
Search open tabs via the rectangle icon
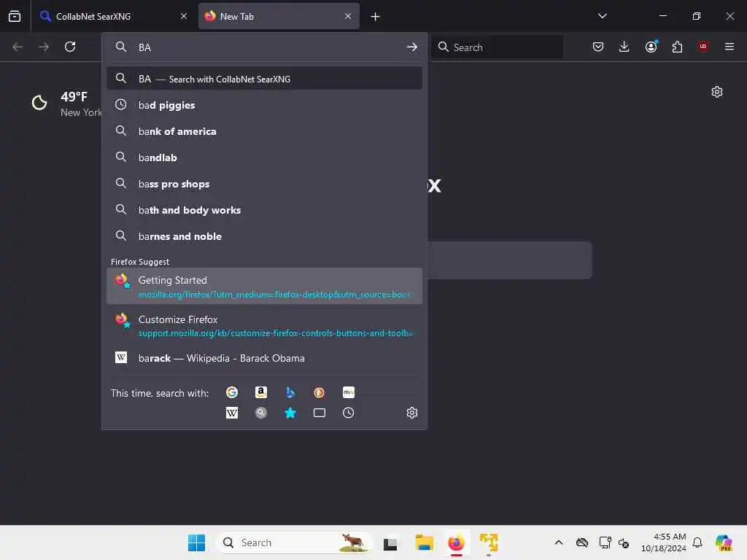pyautogui.click(x=320, y=413)
